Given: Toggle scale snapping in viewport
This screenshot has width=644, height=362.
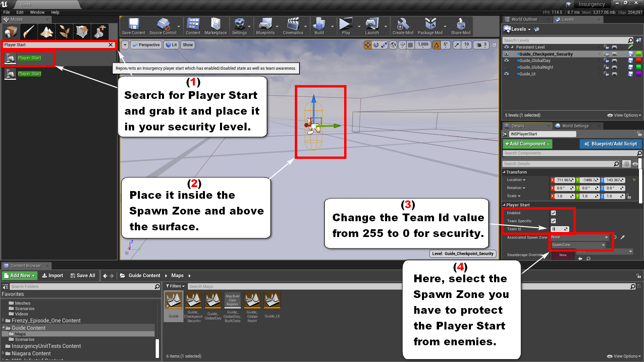Looking at the screenshot, I should pos(457,45).
